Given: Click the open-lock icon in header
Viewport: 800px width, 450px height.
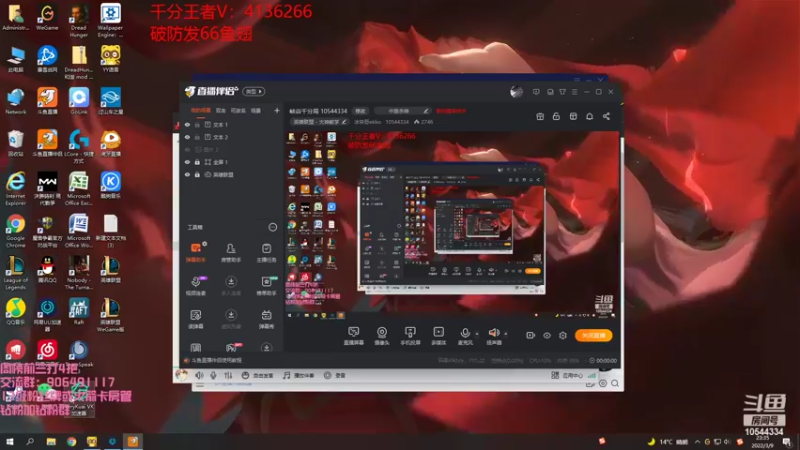Looking at the screenshot, I should [x=556, y=116].
